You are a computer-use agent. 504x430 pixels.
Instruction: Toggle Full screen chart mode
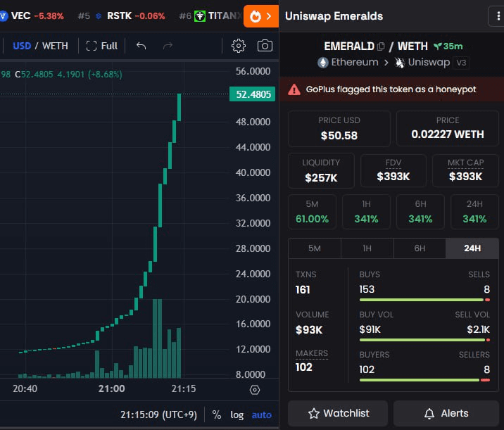102,46
